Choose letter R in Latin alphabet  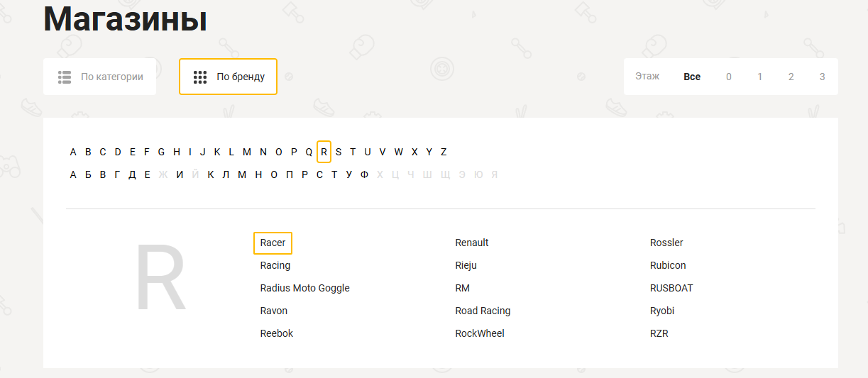pos(324,152)
